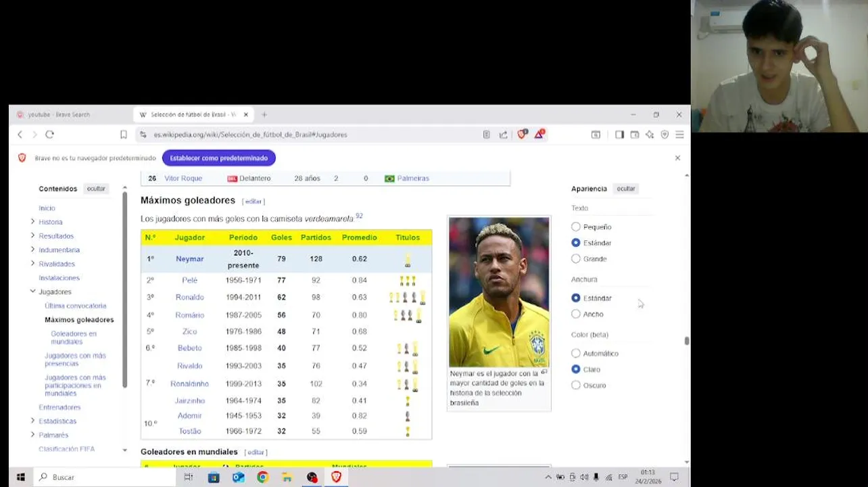
Task: Jump to Goleadores en mundiales section
Action: (x=74, y=338)
